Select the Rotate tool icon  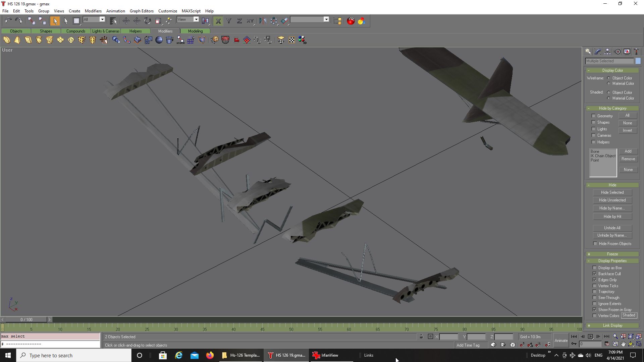pos(148,21)
